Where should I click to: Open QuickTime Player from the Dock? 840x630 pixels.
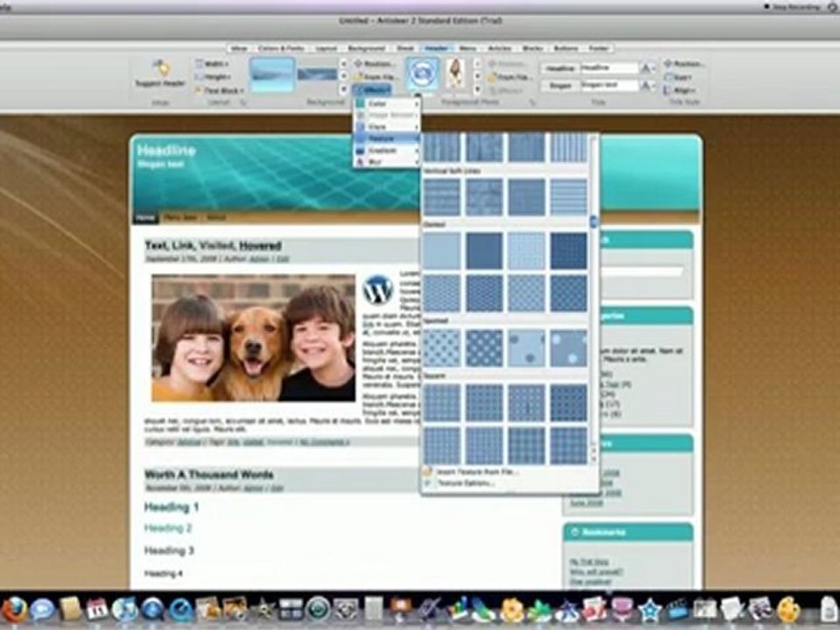pos(180,610)
